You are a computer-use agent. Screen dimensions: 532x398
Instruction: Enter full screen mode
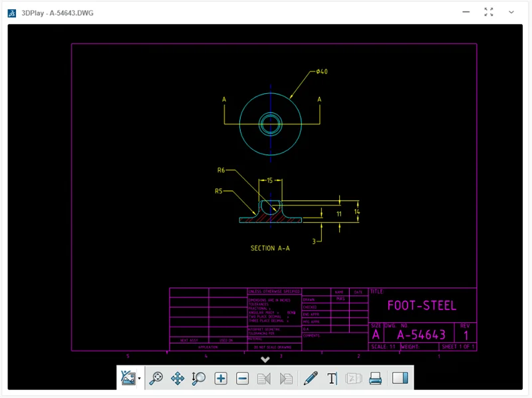(x=489, y=12)
